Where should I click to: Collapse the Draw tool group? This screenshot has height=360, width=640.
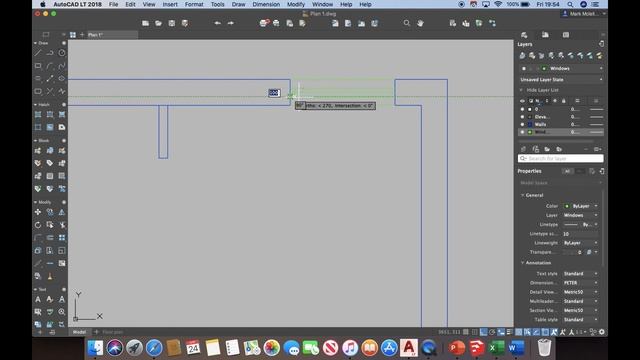(36, 43)
